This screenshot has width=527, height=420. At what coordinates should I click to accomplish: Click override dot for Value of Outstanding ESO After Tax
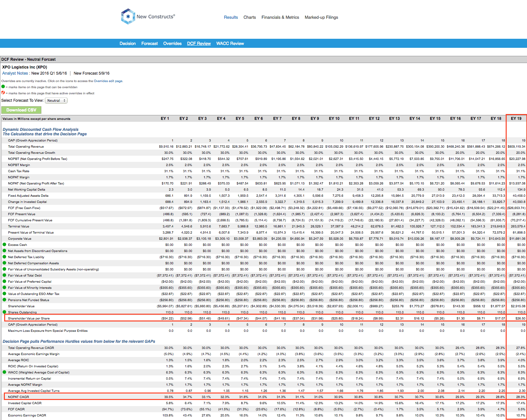5,294
